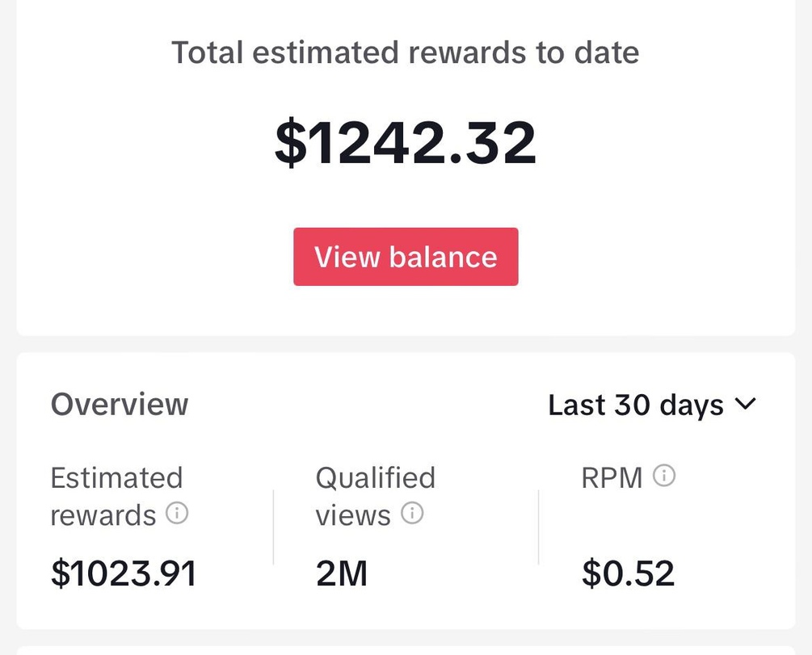812x655 pixels.
Task: Click the Total estimated rewards to date heading
Action: click(x=406, y=52)
